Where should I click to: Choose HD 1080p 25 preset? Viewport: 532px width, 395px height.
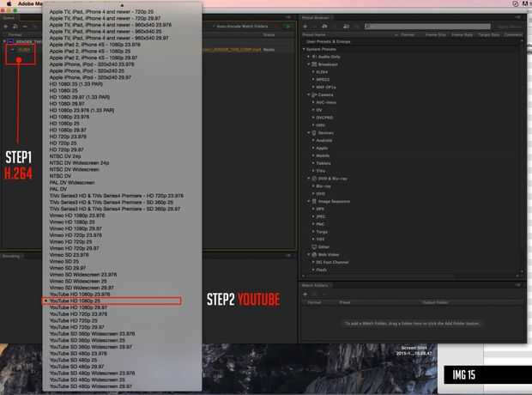(x=64, y=124)
